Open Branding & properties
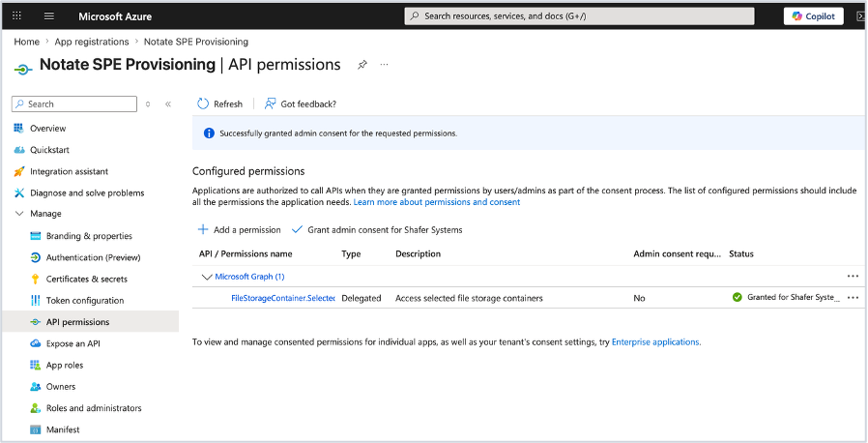Screen dimensions: 868x443 (89, 236)
